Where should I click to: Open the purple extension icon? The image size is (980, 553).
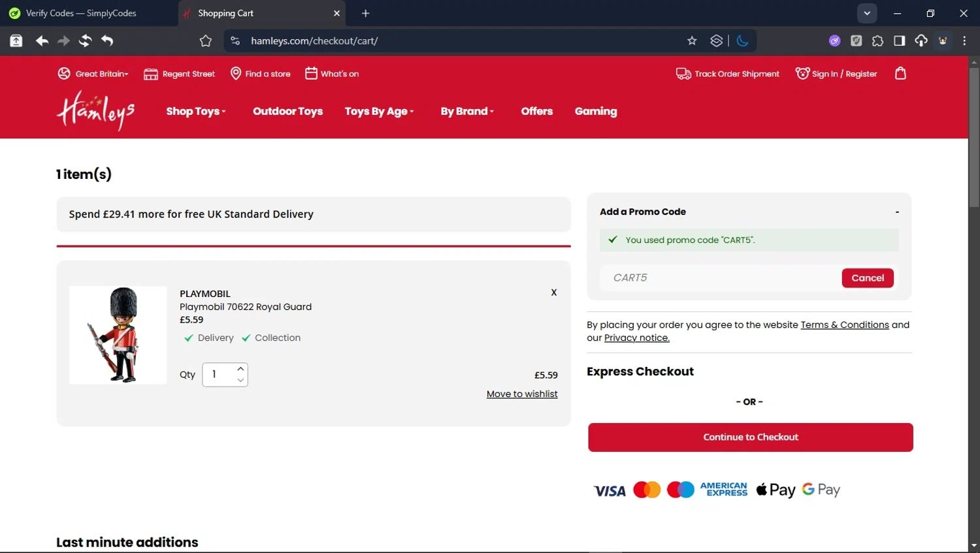tap(834, 40)
